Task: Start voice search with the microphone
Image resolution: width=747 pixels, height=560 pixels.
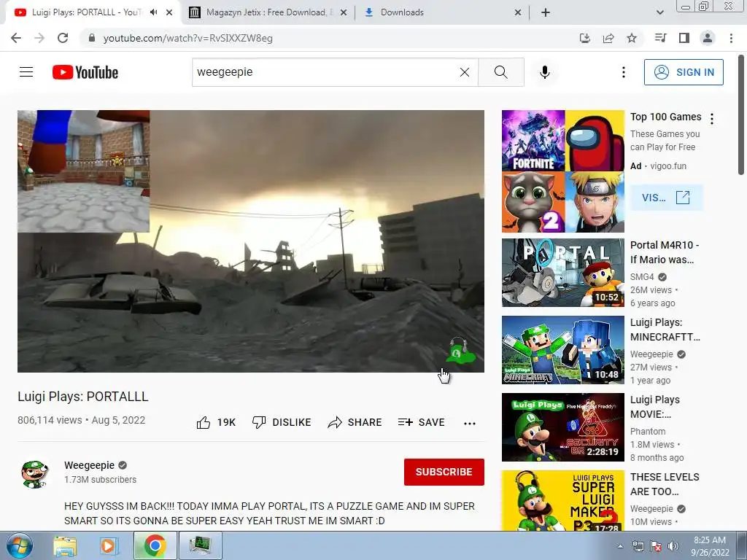Action: coord(544,72)
